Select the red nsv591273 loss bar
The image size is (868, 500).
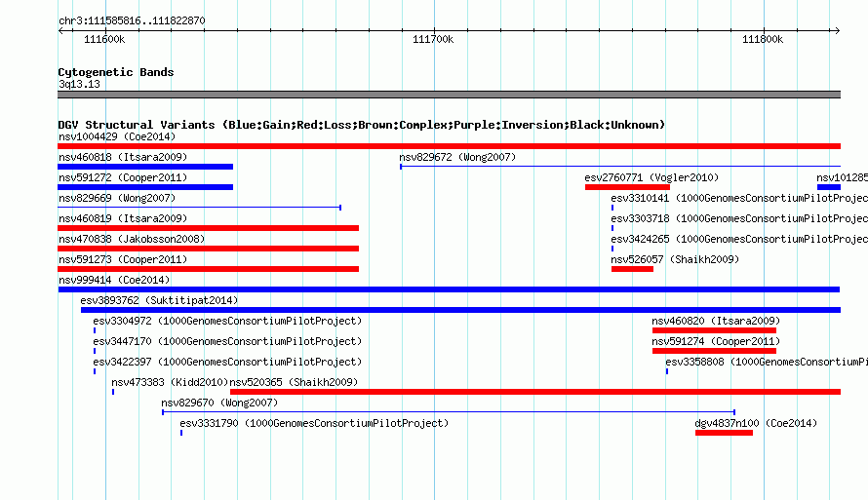[208, 269]
